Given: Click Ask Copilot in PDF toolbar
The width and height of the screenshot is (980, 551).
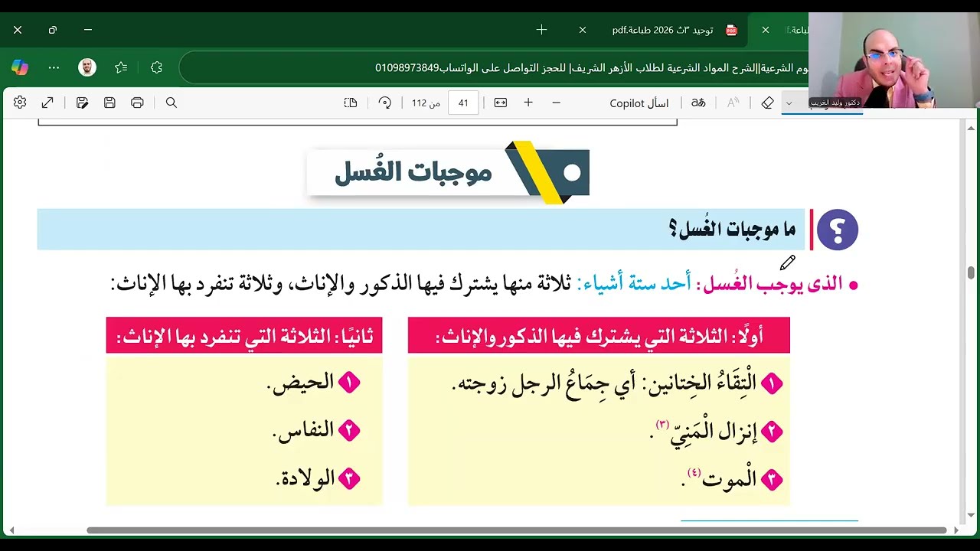Looking at the screenshot, I should tap(639, 103).
